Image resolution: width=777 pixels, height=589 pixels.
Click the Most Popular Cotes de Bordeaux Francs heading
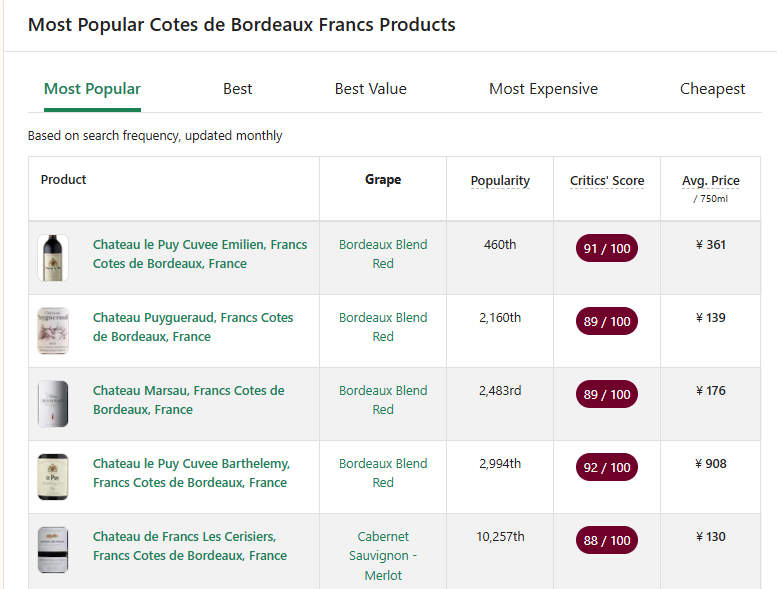point(241,25)
